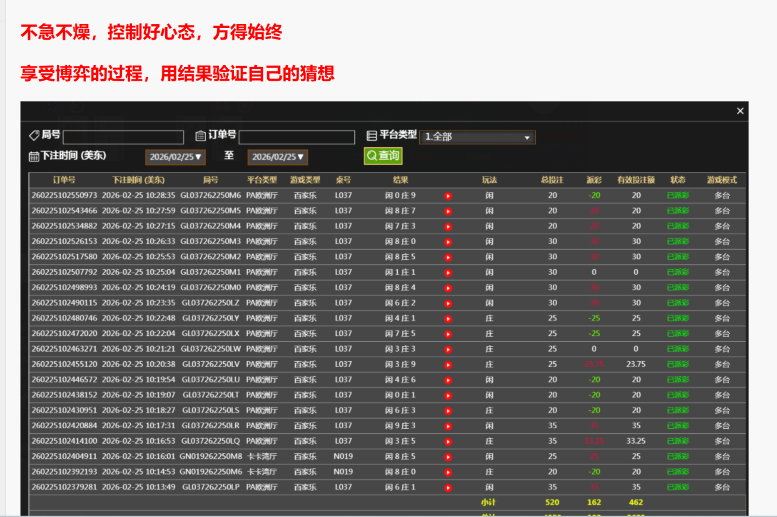Focus the 订单号 input field
This screenshot has width=777, height=517.
(297, 137)
